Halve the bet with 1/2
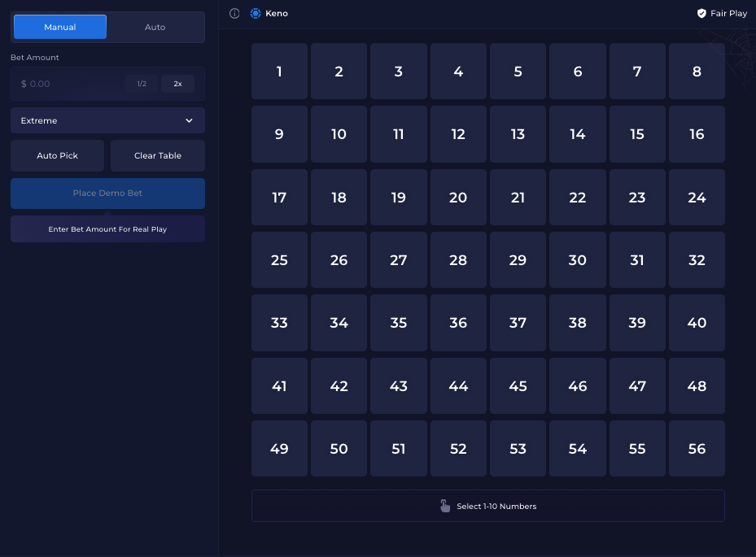Image resolution: width=756 pixels, height=557 pixels. click(x=142, y=84)
